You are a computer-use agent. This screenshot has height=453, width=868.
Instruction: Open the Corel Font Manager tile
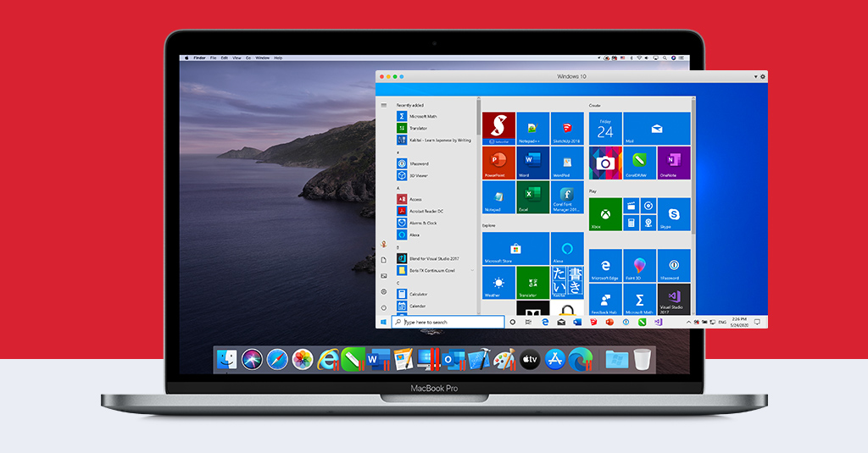tap(567, 197)
